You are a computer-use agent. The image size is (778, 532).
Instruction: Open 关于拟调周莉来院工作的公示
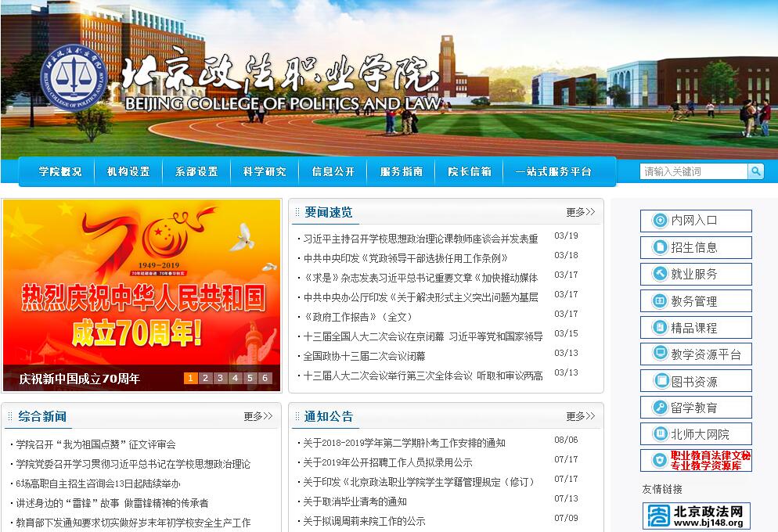point(364,521)
